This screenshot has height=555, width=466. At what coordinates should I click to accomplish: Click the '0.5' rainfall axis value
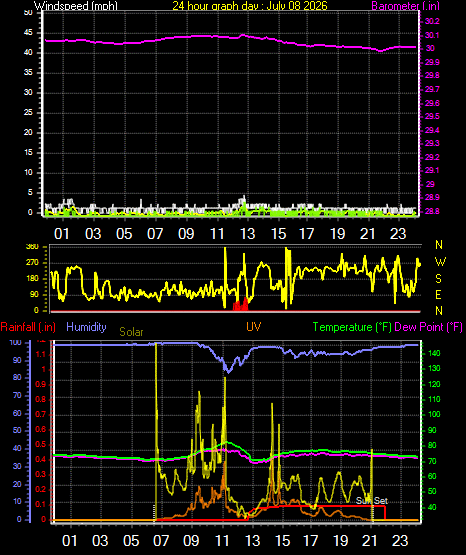coord(41,445)
